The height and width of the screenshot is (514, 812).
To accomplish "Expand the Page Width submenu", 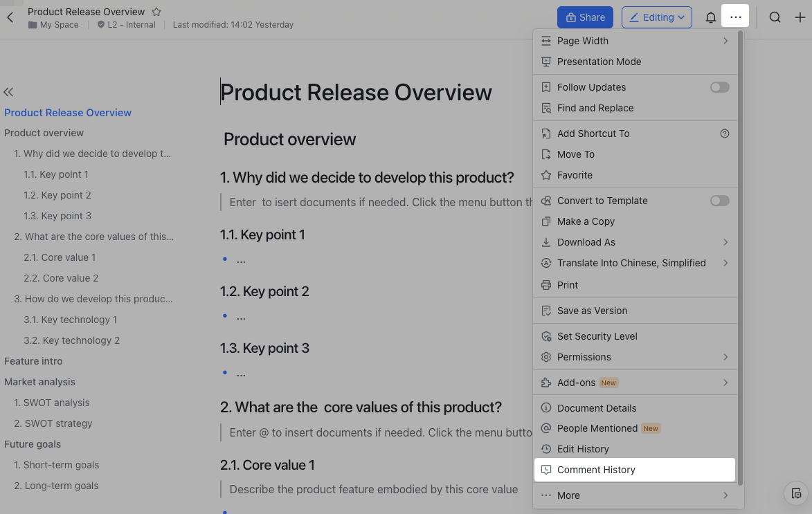I will pyautogui.click(x=725, y=41).
